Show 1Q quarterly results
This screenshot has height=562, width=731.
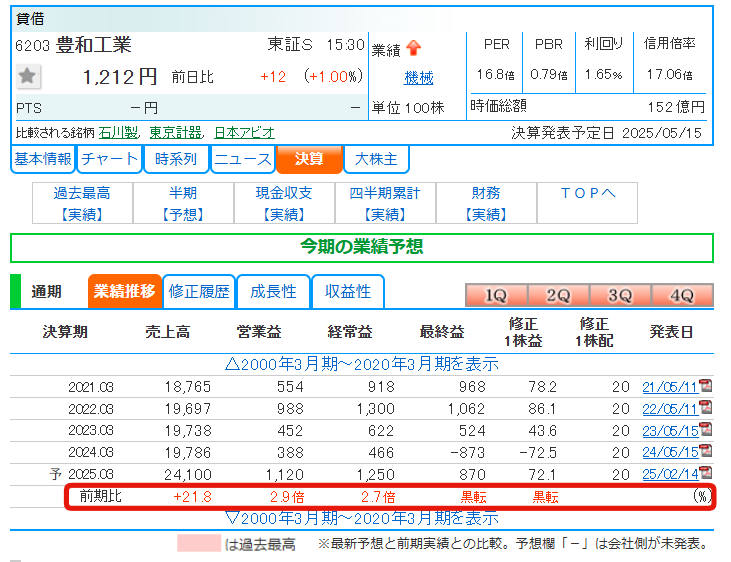click(x=496, y=296)
